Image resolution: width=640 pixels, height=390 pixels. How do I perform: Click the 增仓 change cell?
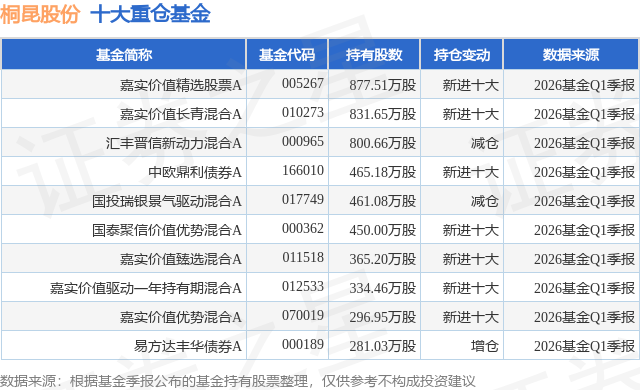click(x=484, y=346)
